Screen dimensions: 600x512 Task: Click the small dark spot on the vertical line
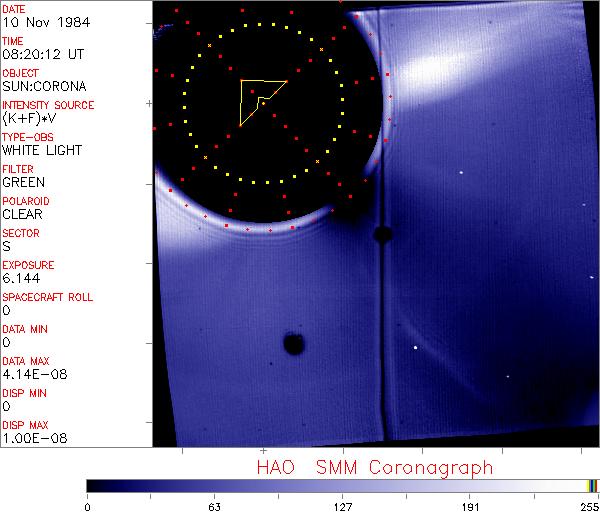382,235
